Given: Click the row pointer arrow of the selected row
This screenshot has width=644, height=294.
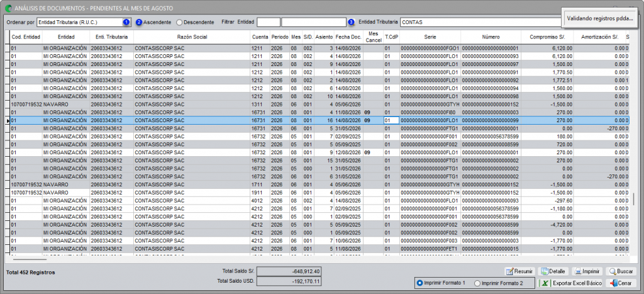Looking at the screenshot, I should click(x=7, y=120).
